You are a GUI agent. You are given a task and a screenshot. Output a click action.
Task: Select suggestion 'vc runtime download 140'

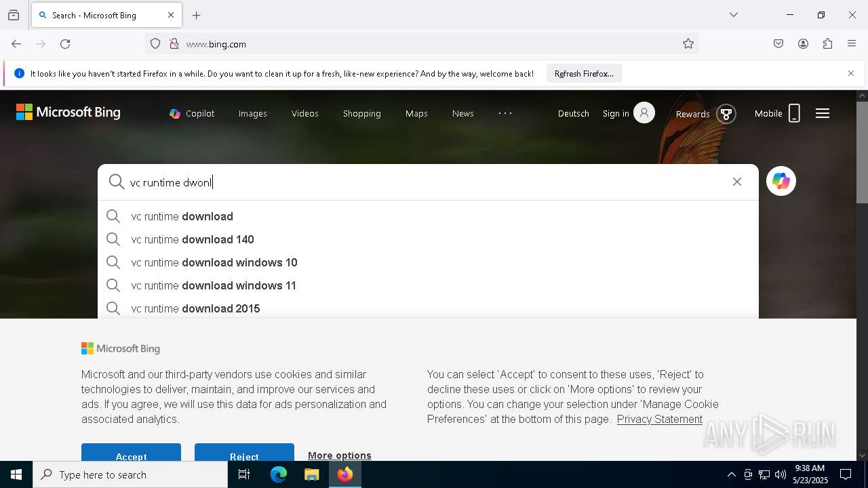(428, 239)
